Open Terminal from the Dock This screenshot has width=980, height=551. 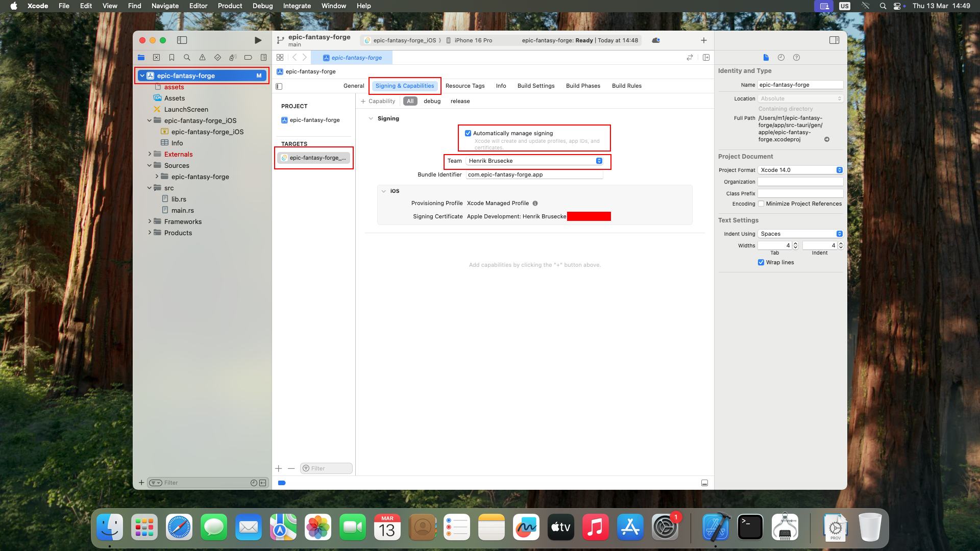(x=750, y=527)
